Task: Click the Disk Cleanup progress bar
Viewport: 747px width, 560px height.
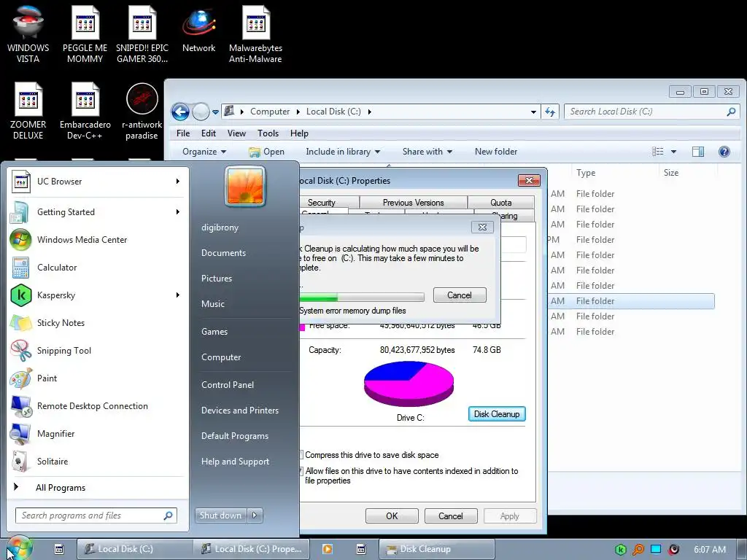Action: pyautogui.click(x=362, y=297)
